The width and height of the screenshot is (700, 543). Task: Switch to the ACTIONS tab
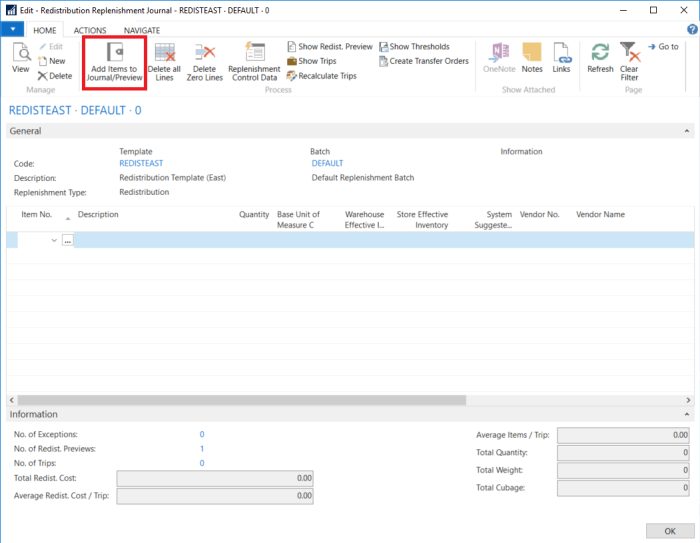pyautogui.click(x=90, y=31)
